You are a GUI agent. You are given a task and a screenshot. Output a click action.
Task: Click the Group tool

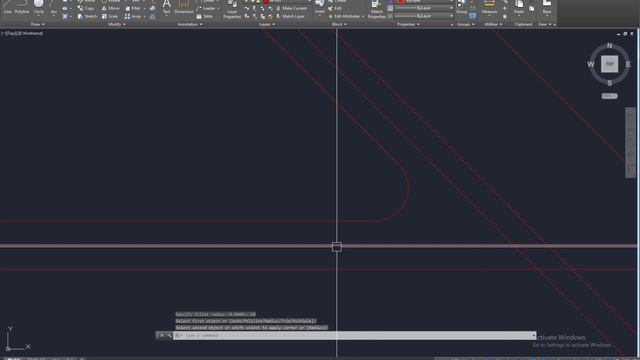[x=462, y=7]
